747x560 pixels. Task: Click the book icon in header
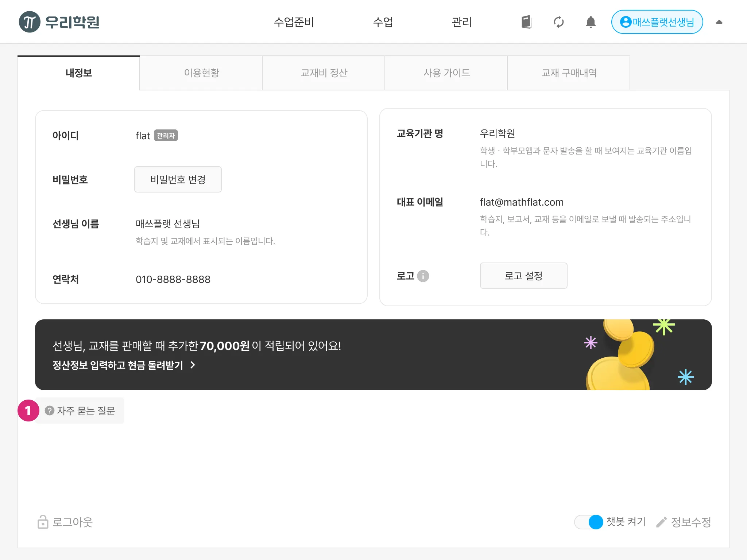pos(526,22)
